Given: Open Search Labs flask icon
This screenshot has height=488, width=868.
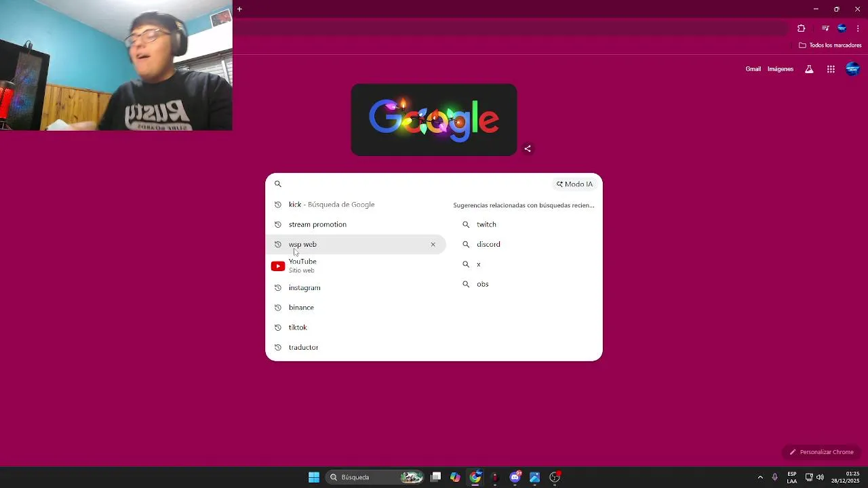Looking at the screenshot, I should coord(809,69).
